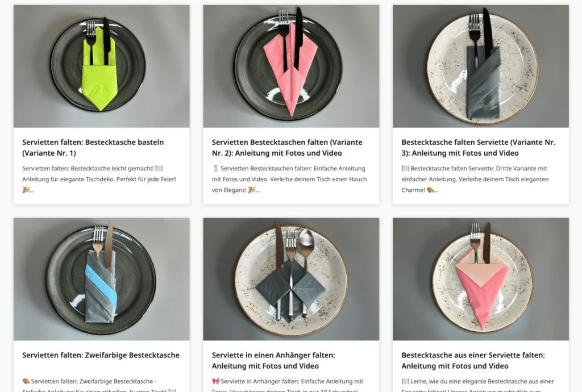
Task: Open the green napkin cutlery pocket image
Action: [x=101, y=66]
